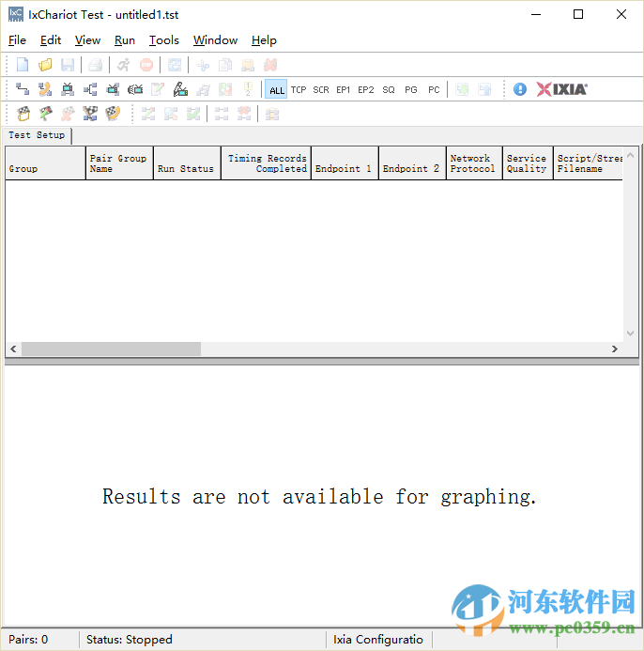Click the checkered flag with network nodes icon
The image size is (644, 651).
tap(90, 114)
